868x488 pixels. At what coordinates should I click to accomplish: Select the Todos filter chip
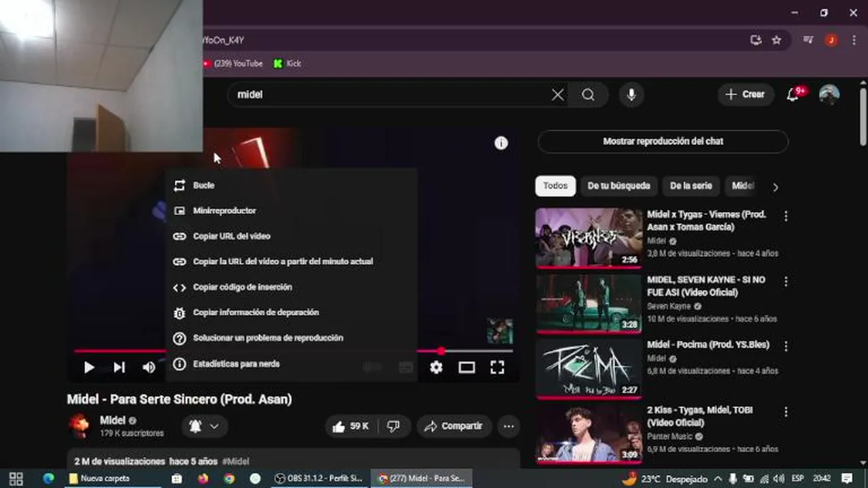tap(555, 186)
